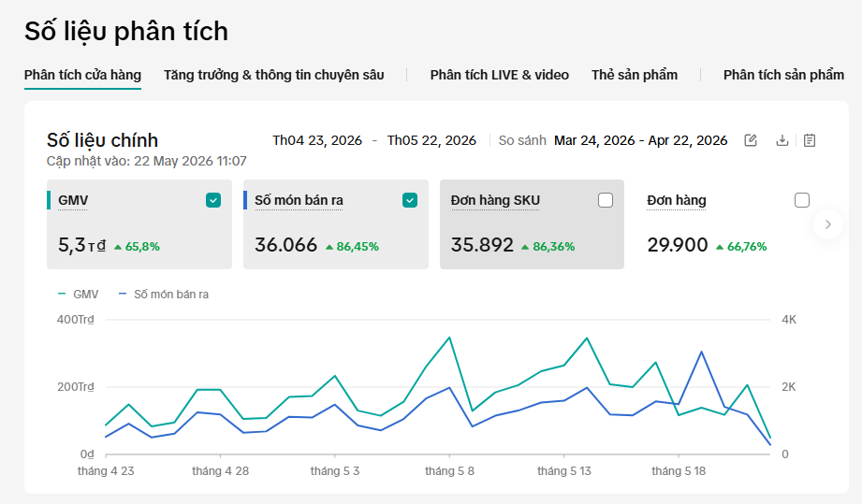Select the GMV metric card
The image size is (862, 504).
coord(139,224)
